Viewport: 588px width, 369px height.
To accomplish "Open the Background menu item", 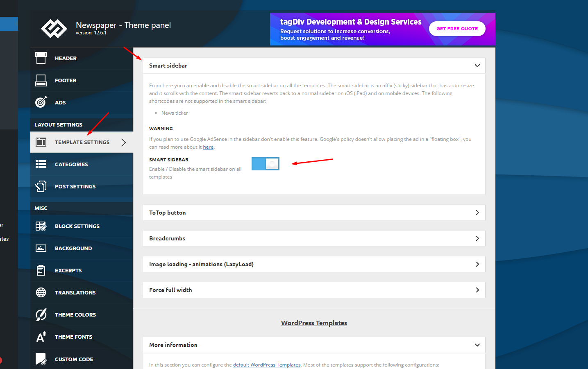I will [x=82, y=248].
